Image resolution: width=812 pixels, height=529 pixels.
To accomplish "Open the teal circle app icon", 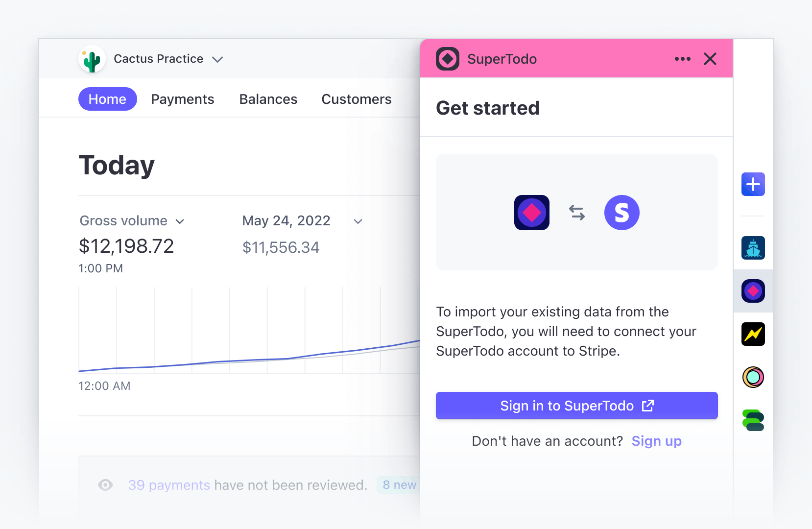I will pos(753,377).
